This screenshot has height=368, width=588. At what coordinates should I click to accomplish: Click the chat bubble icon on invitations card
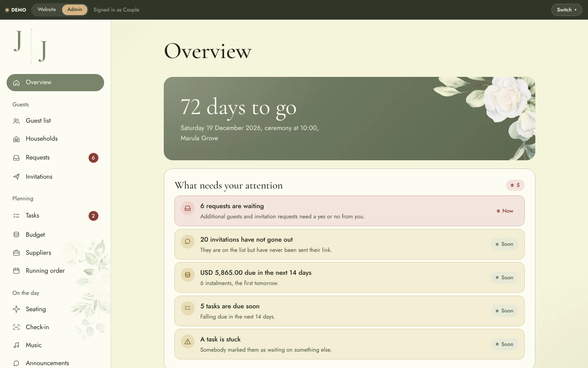(187, 242)
